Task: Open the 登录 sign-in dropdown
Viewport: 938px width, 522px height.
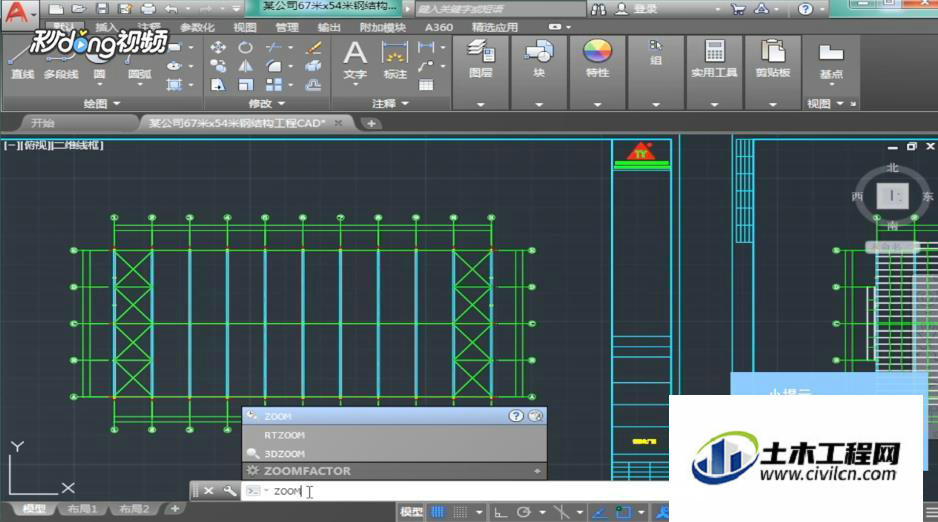Action: [x=717, y=10]
